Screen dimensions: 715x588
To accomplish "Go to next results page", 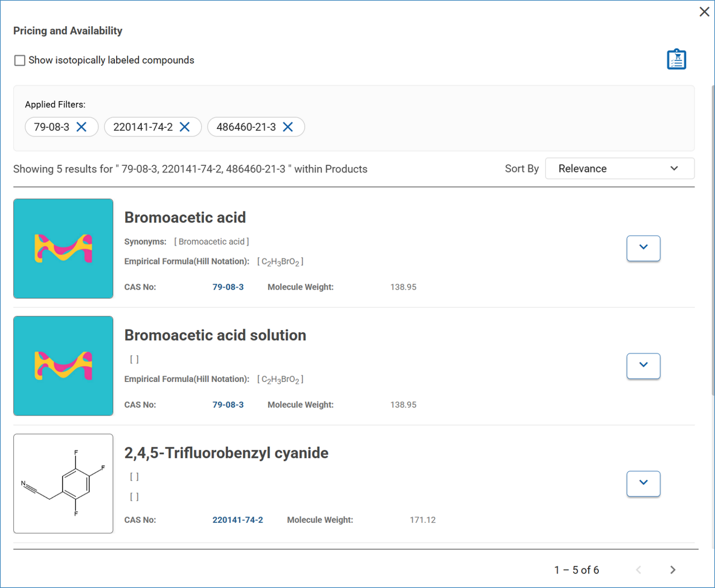I will 673,570.
